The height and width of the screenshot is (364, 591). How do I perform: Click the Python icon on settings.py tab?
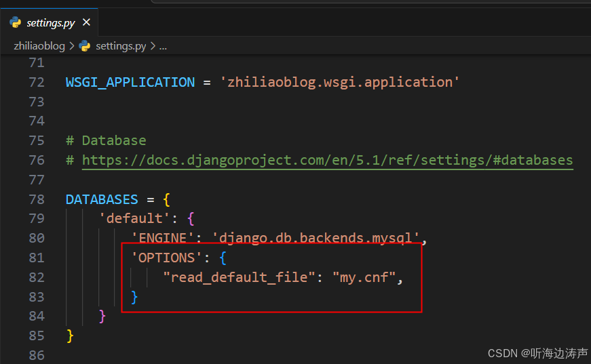click(x=16, y=22)
